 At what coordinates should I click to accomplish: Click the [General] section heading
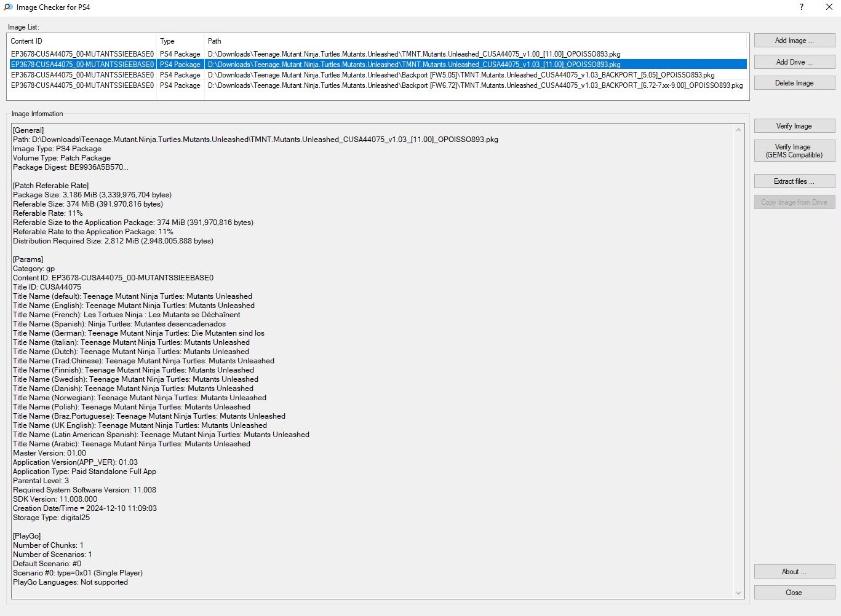(x=28, y=130)
